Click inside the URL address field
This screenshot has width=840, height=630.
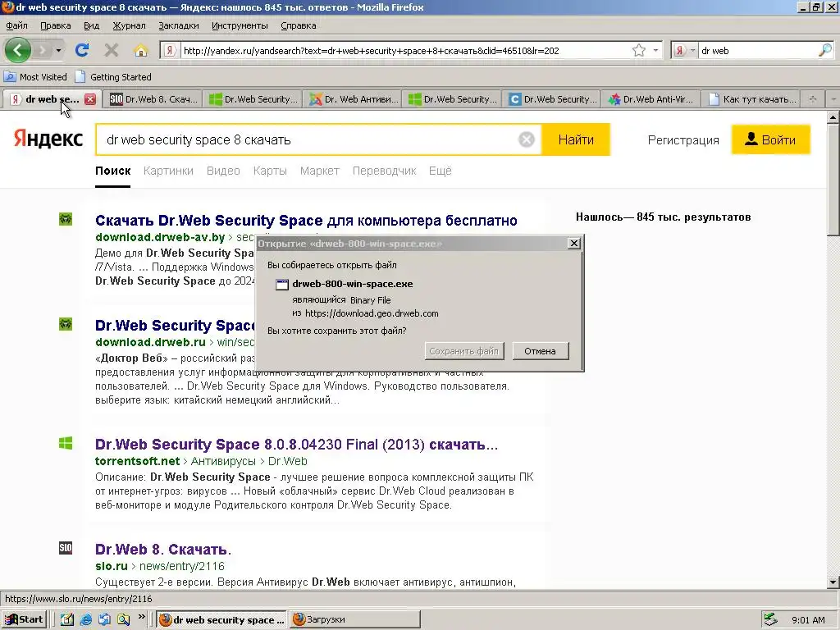click(404, 50)
